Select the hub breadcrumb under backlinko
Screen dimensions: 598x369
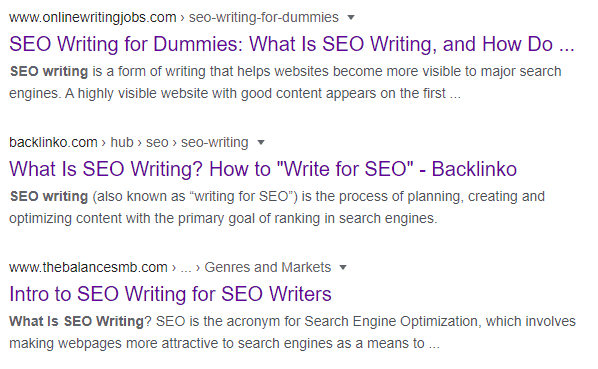122,143
